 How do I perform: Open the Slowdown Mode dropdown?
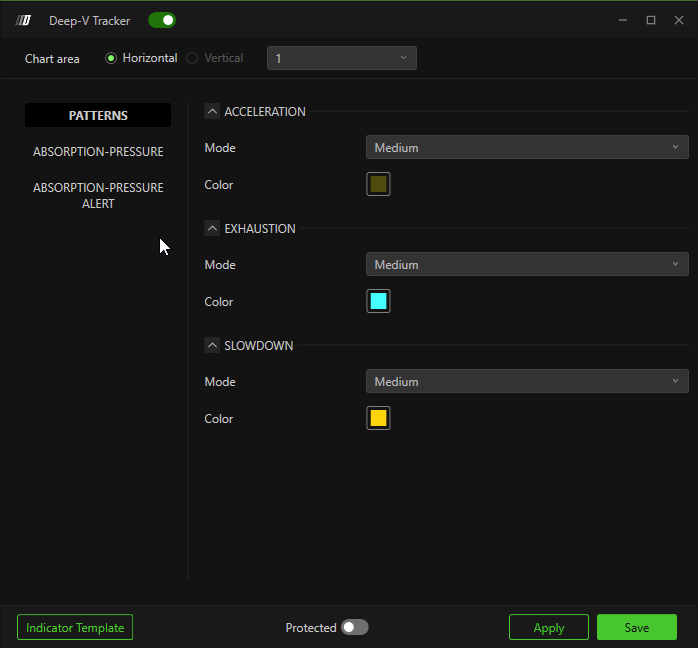[x=526, y=382]
